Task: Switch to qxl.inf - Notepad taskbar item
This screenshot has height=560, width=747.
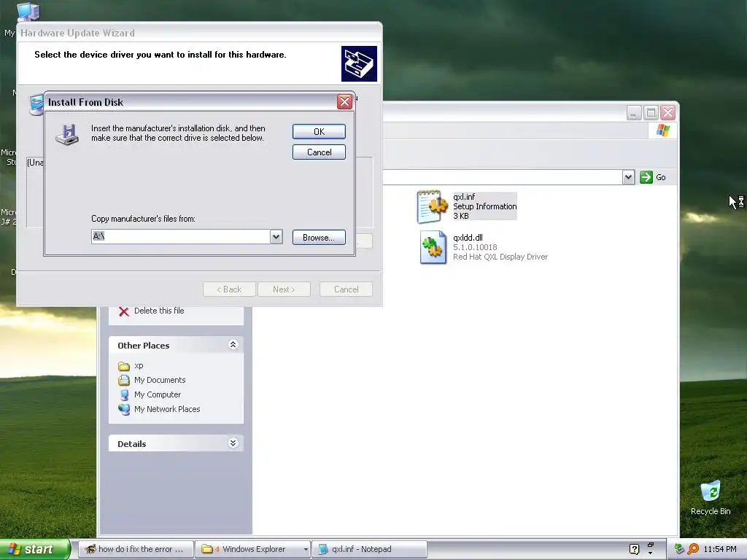Action: (369, 549)
